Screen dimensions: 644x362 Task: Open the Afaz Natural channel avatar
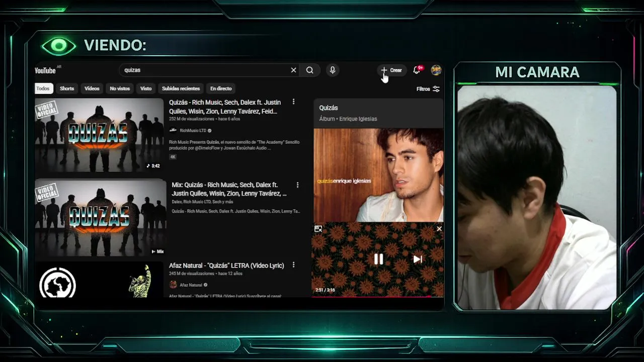point(173,285)
